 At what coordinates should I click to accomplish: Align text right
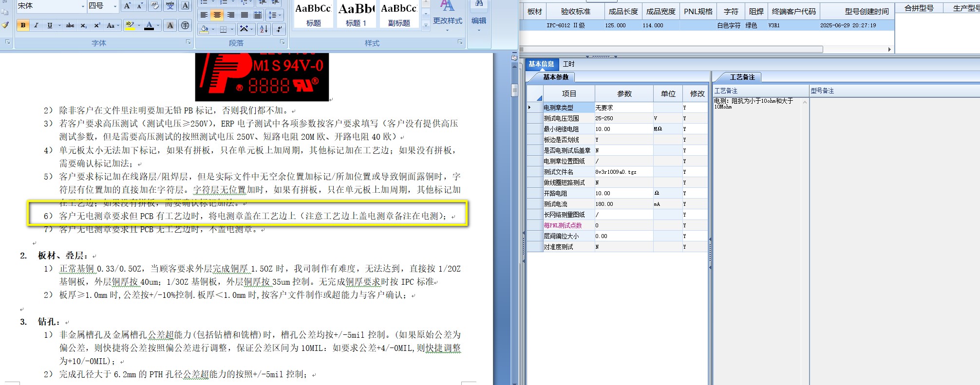[x=231, y=15]
